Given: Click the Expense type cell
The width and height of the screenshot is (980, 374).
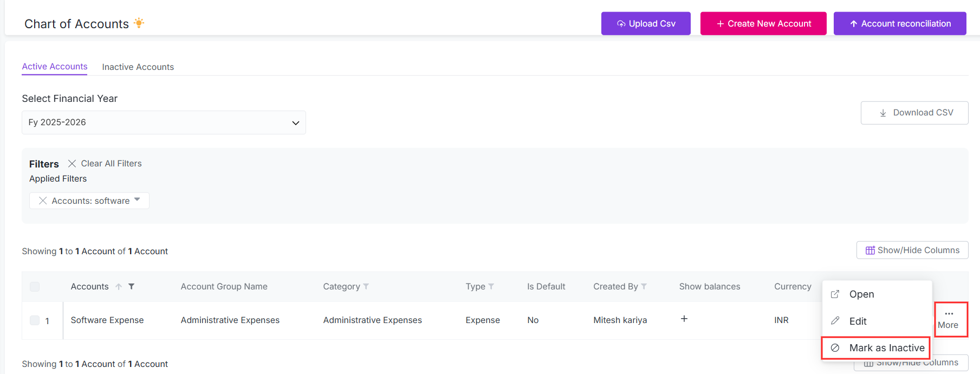Looking at the screenshot, I should pyautogui.click(x=483, y=320).
